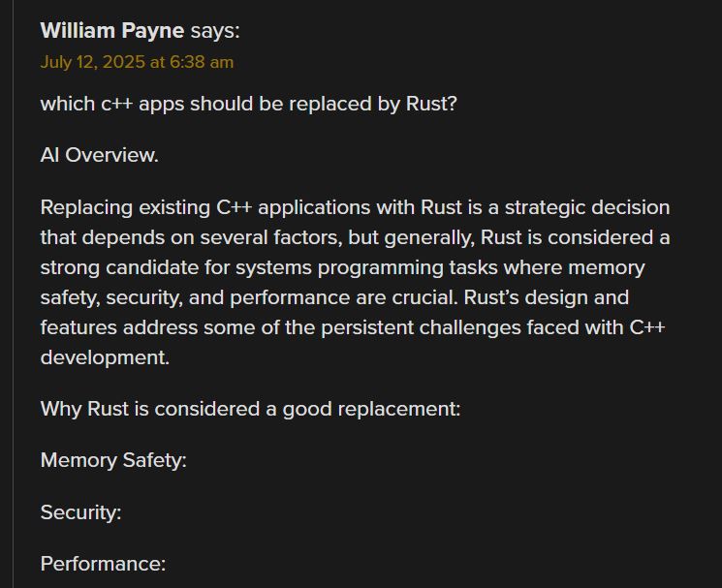This screenshot has height=588, width=722.
Task: Click the "Performance:" heading text
Action: [x=103, y=564]
